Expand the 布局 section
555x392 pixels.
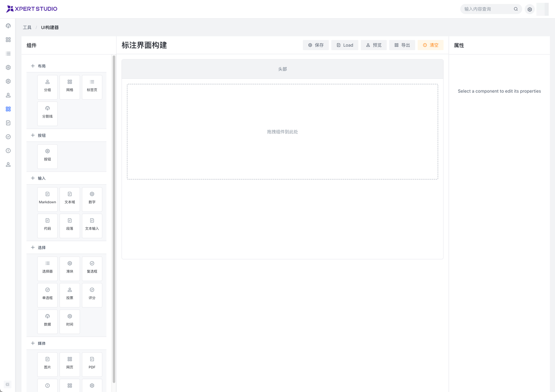click(66, 66)
